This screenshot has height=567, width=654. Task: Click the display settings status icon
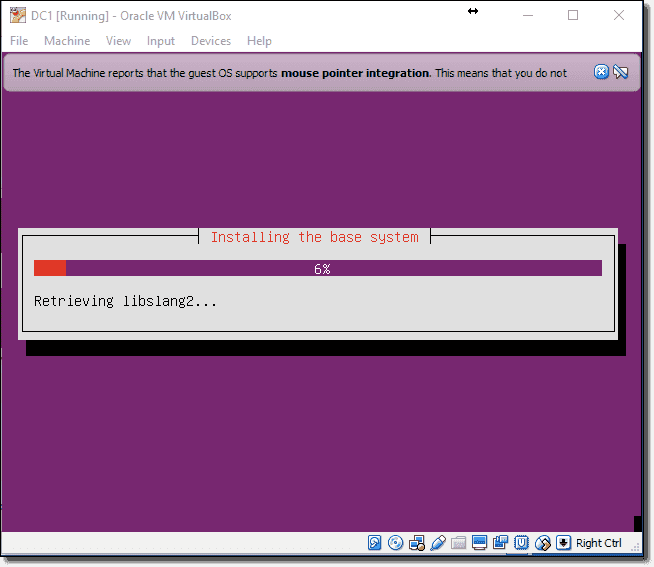tap(479, 543)
